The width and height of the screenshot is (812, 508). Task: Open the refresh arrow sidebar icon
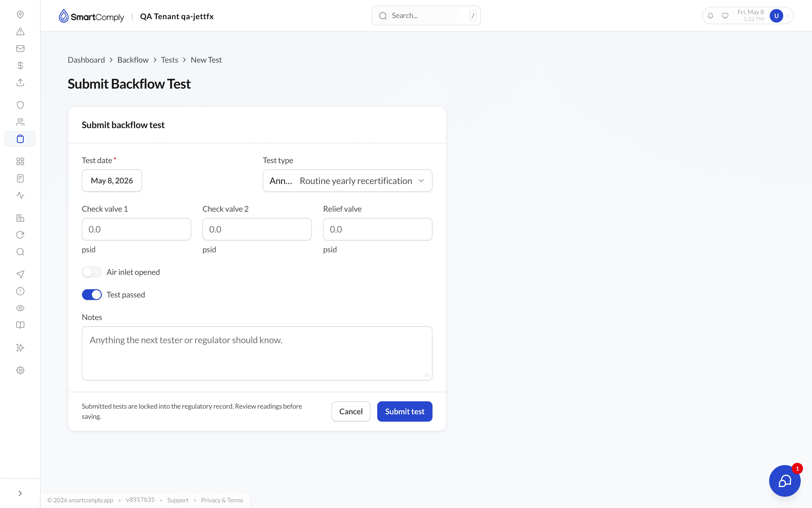(x=20, y=235)
